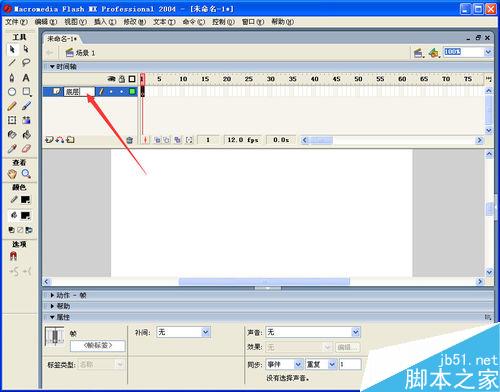
Task: Toggle outline square of current layer
Action: pos(132,91)
